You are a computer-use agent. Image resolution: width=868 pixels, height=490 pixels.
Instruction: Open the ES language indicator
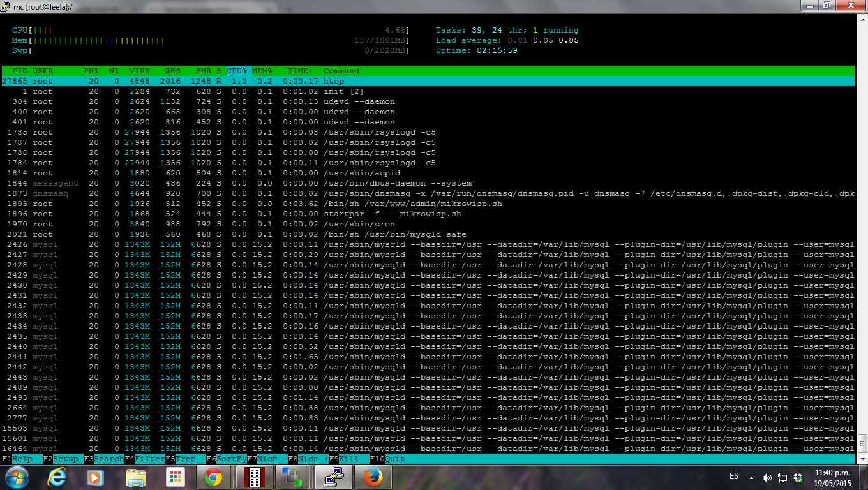pos(733,477)
